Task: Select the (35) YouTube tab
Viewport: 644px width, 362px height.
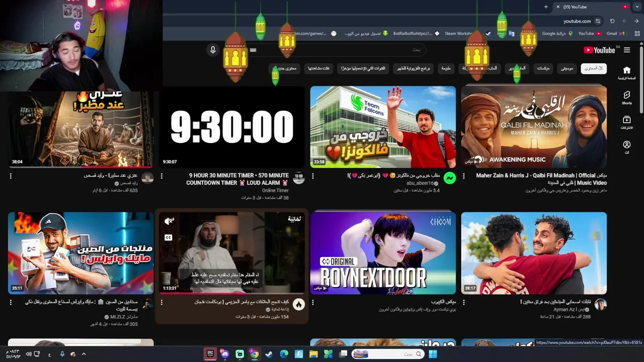Action: point(592,7)
